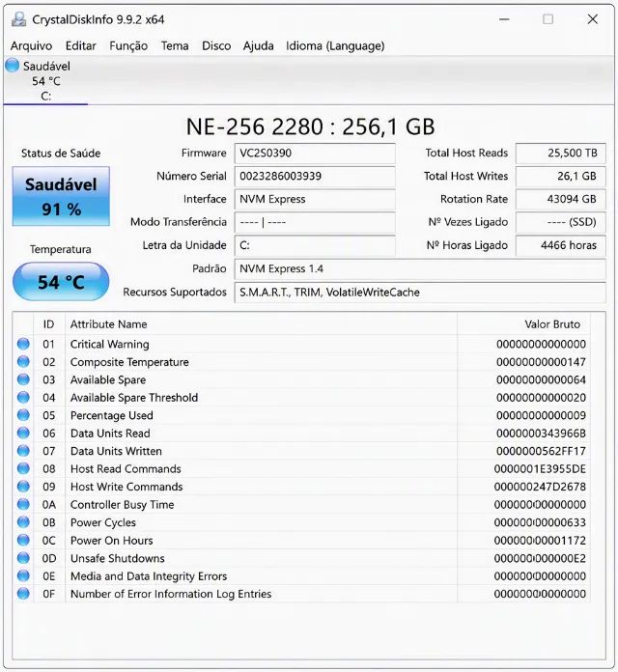
Task: Click the Saudável 91 % health status button
Action: pos(61,196)
